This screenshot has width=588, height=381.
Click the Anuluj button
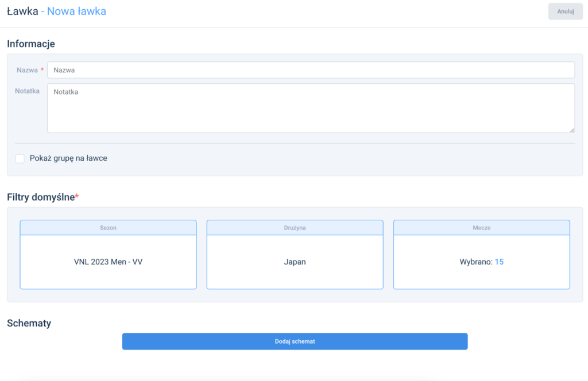(565, 11)
